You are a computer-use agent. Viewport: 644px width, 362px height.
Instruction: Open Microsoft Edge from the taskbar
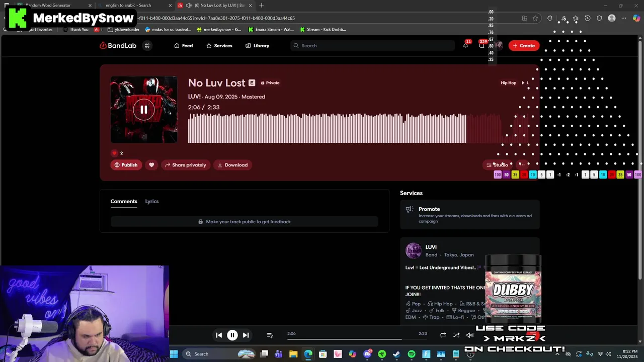pos(308,354)
